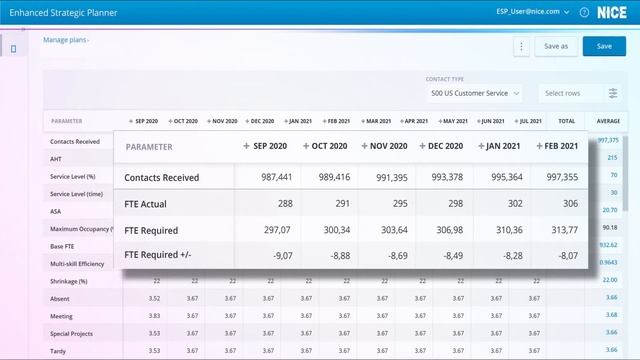Click the -9,07 FTE variance cell
This screenshot has width=640, height=360.
click(283, 256)
